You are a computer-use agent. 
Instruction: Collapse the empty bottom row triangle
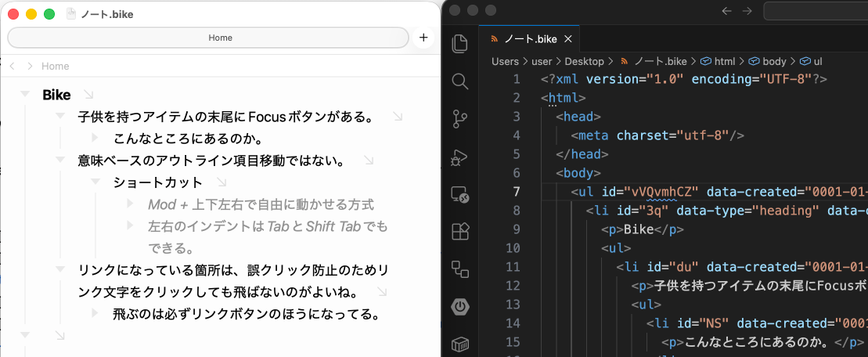click(25, 335)
